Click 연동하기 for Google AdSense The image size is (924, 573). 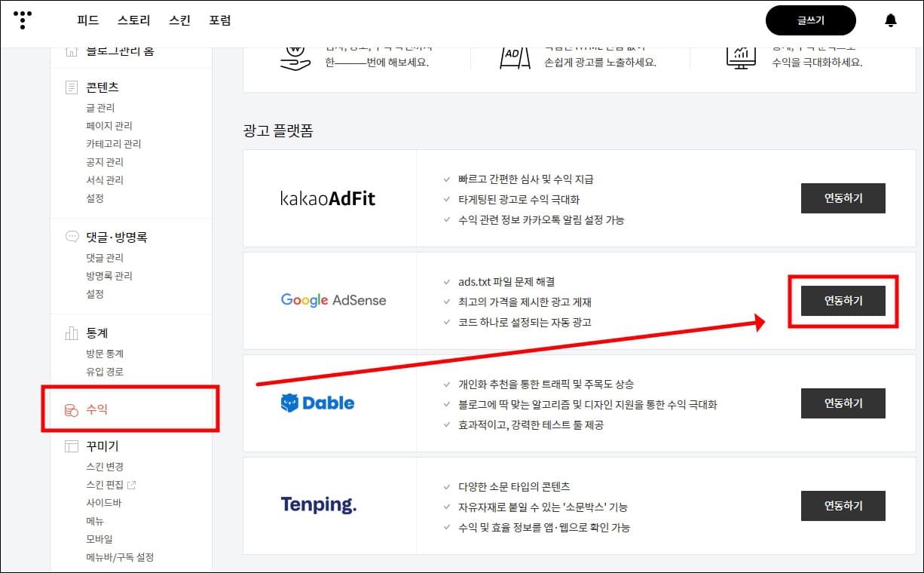click(843, 301)
